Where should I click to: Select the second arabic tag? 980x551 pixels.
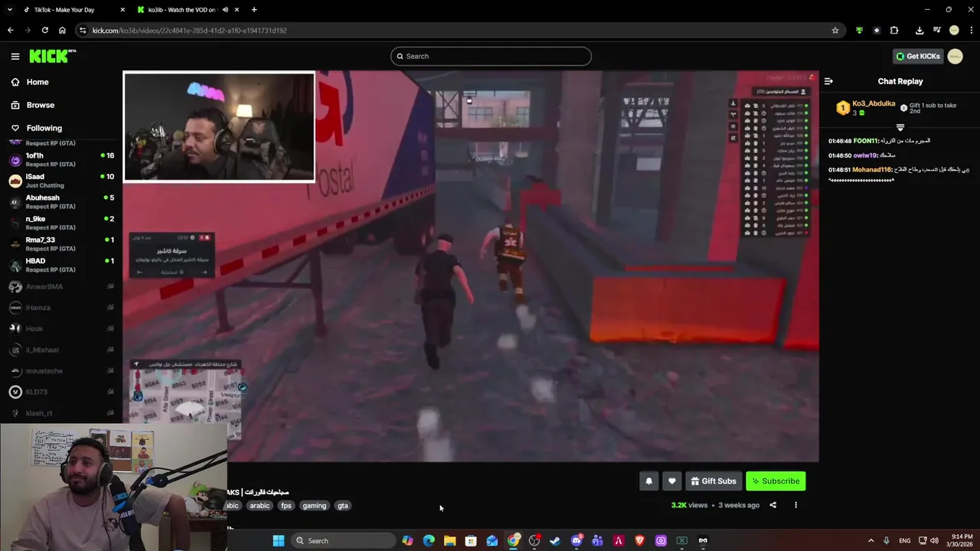click(x=260, y=506)
